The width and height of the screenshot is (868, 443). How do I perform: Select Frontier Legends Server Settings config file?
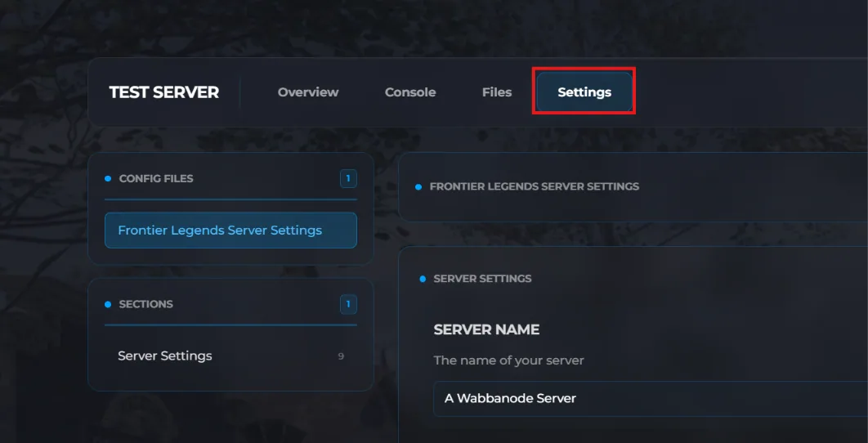pyautogui.click(x=230, y=230)
